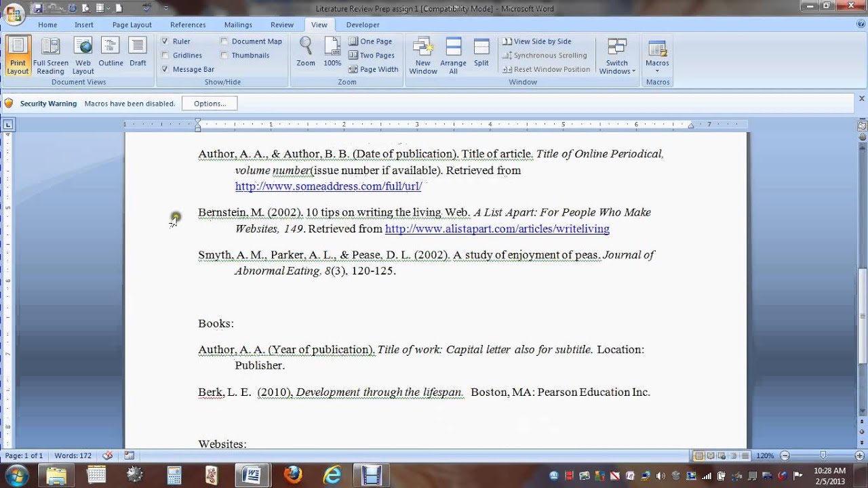
Task: Uncheck the Ruler checkbox
Action: tap(165, 41)
